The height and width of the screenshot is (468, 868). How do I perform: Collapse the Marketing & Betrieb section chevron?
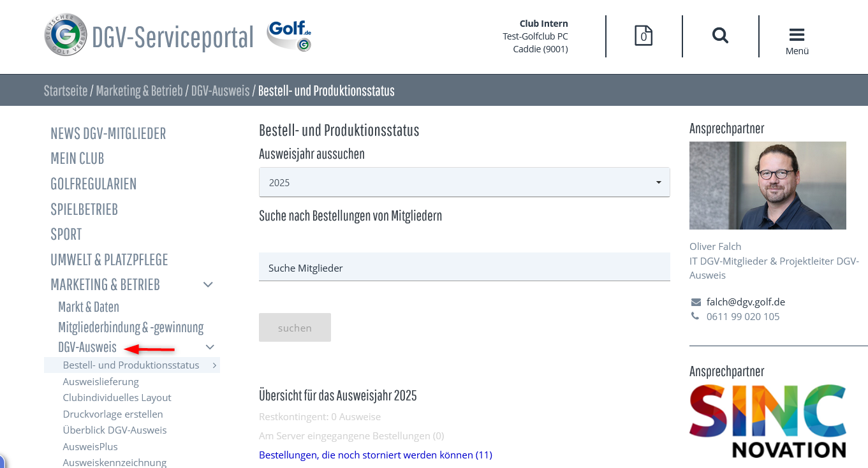(x=208, y=284)
